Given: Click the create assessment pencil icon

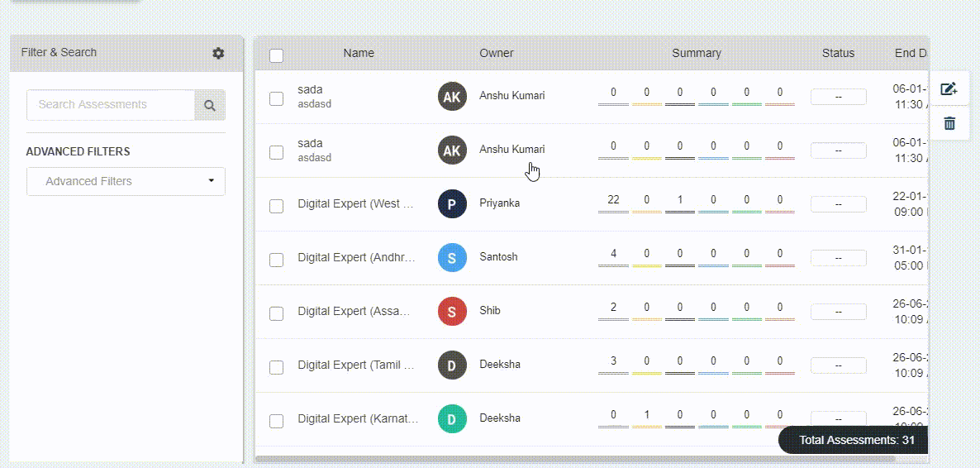Looking at the screenshot, I should click(949, 88).
